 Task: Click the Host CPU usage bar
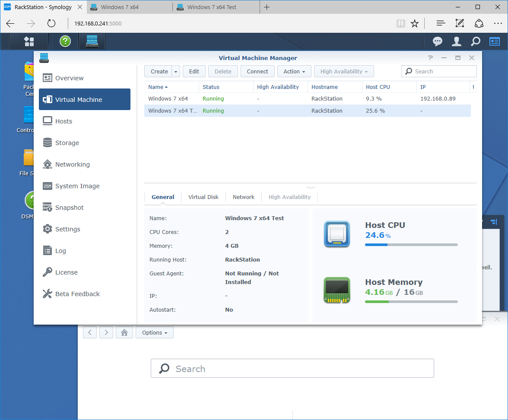(411, 245)
